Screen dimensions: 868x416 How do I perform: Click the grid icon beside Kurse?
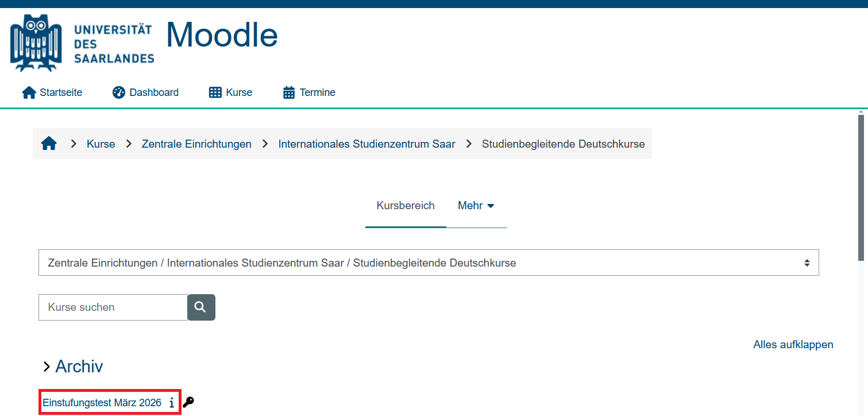(x=215, y=92)
